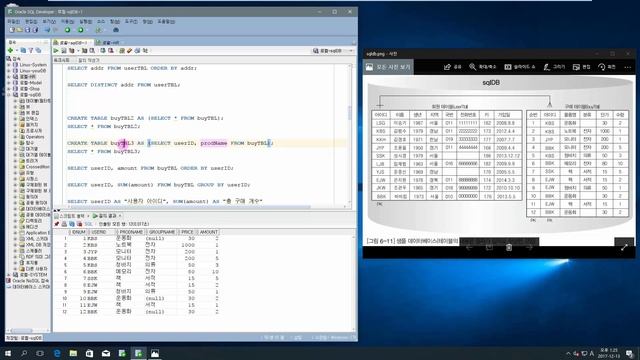This screenshot has height=360, width=640.
Task: Open the connection selector dropdown at worksheet right
Action: pyautogui.click(x=351, y=51)
